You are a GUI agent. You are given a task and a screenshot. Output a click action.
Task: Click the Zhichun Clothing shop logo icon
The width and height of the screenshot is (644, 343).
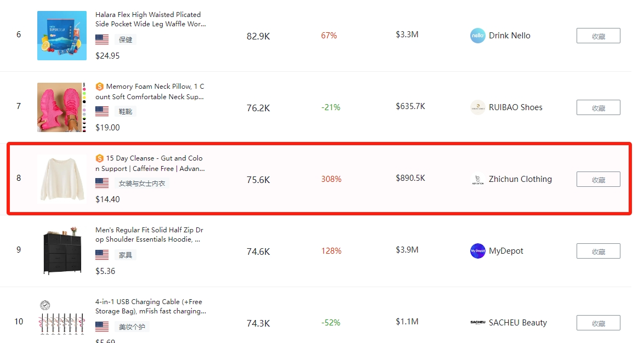coord(477,179)
